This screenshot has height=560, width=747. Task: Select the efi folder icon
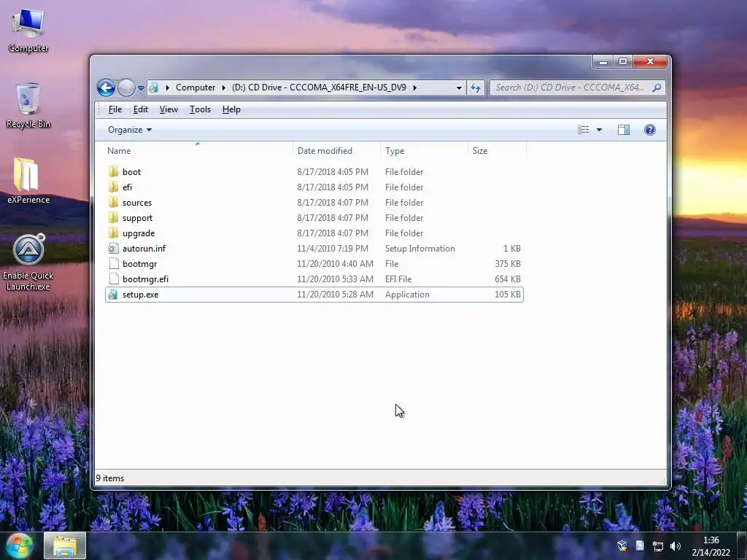coord(113,187)
